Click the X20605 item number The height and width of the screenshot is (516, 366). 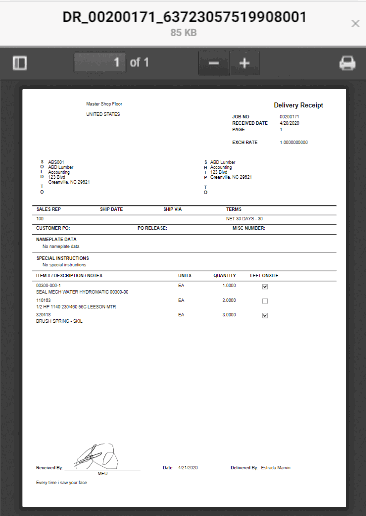(x=43, y=314)
